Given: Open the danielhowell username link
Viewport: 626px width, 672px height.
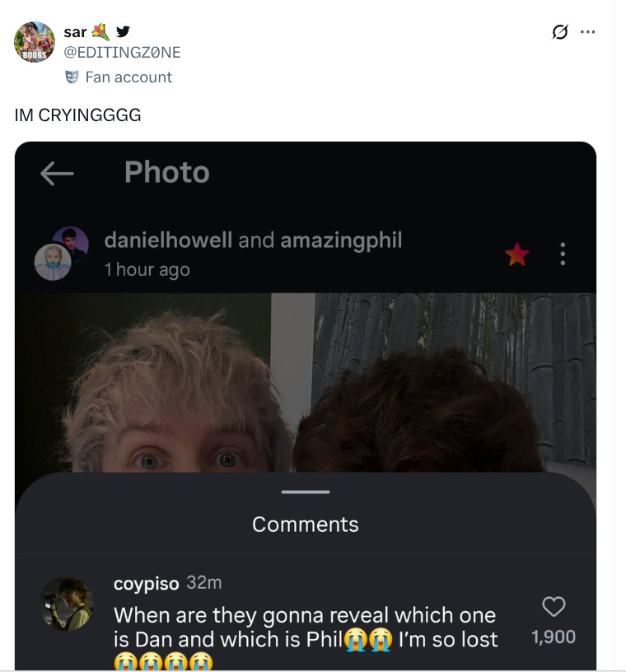Looking at the screenshot, I should [168, 240].
